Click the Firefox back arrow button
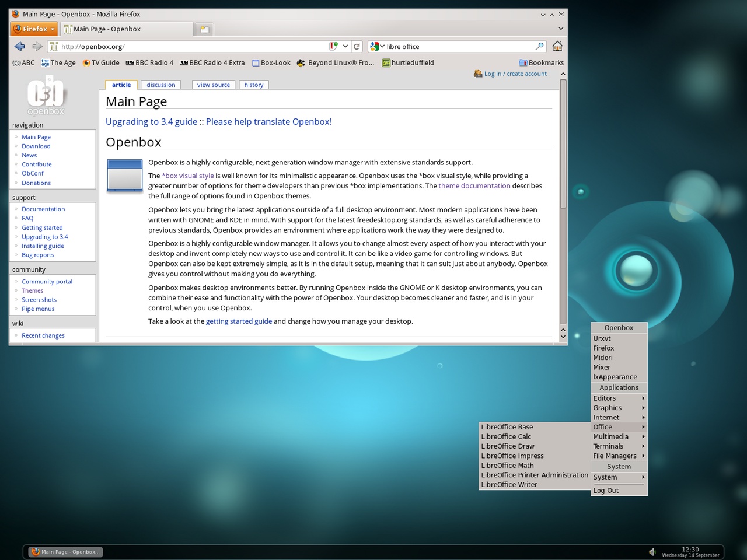Viewport: 747px width, 560px height. click(19, 46)
